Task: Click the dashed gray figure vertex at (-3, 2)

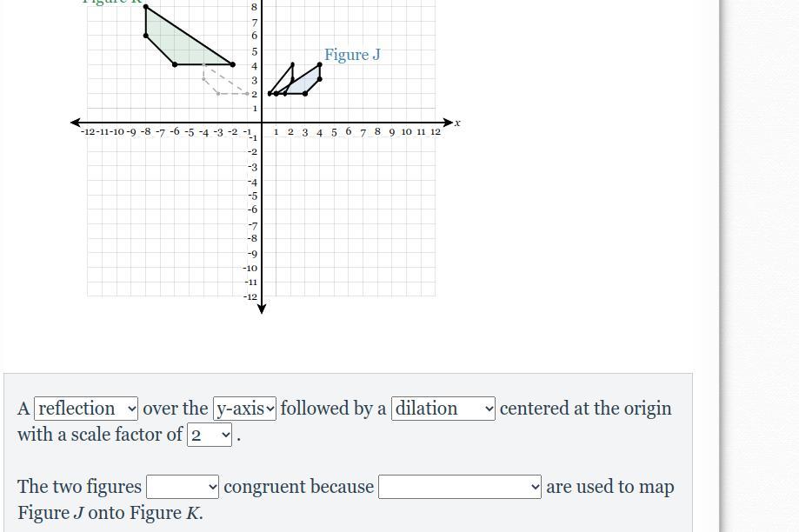Action: click(x=218, y=94)
